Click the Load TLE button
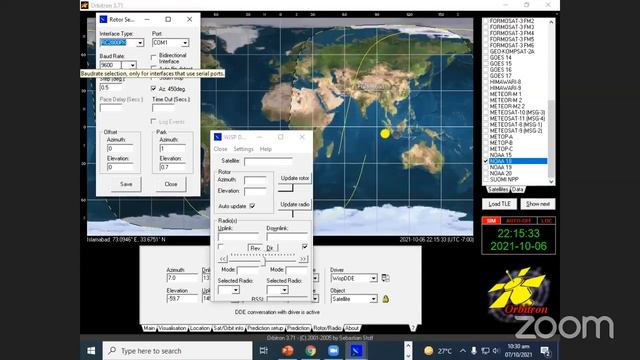This screenshot has width=640, height=360. pos(500,204)
